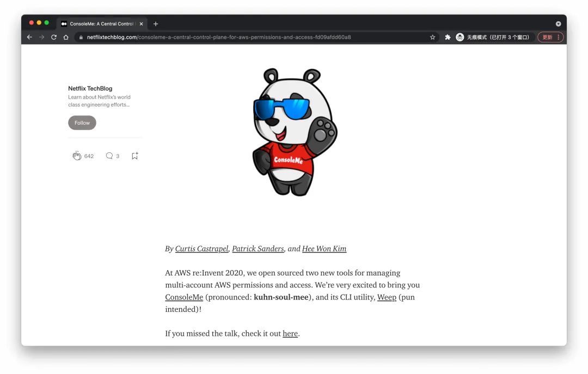
Task: Follow the Weep CLI utility link
Action: tap(387, 297)
